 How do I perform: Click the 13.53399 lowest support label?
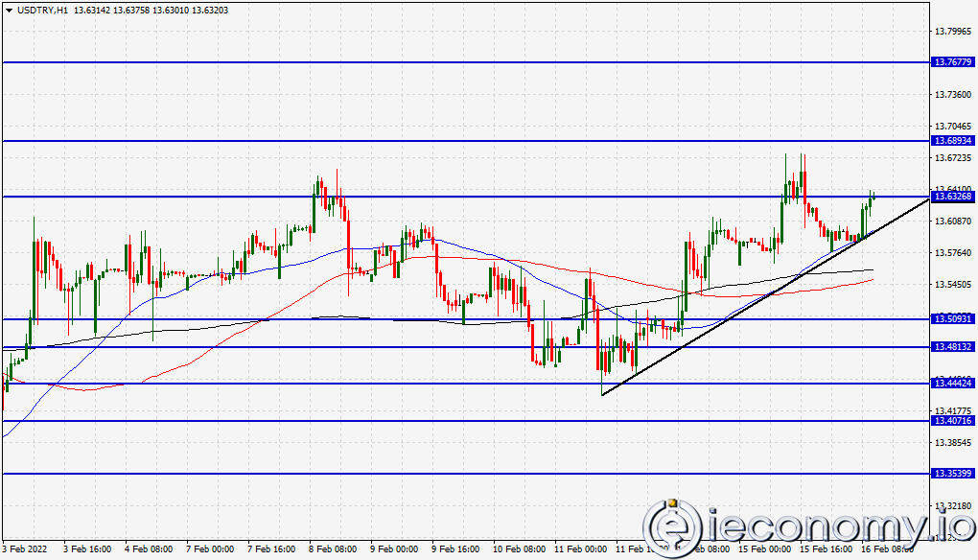pos(955,472)
